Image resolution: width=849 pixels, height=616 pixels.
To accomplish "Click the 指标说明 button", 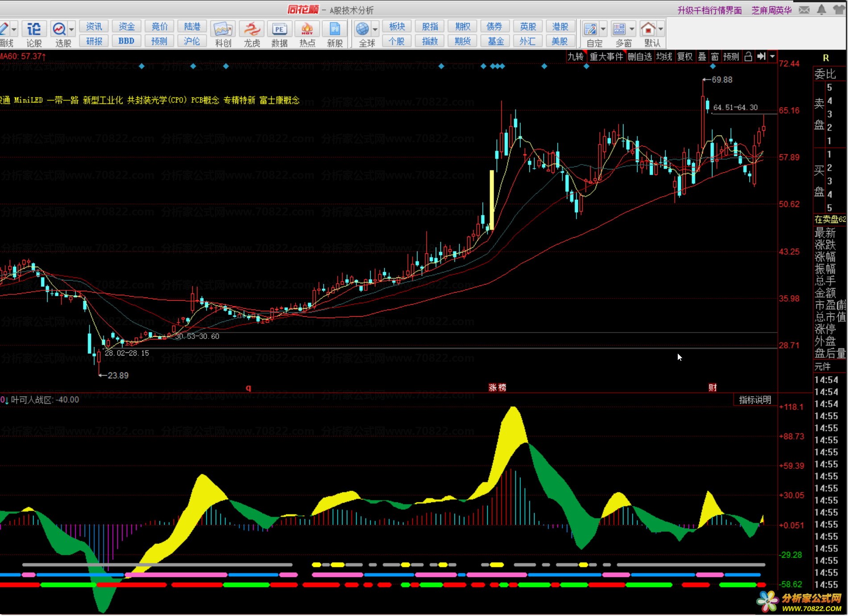I will [x=755, y=400].
